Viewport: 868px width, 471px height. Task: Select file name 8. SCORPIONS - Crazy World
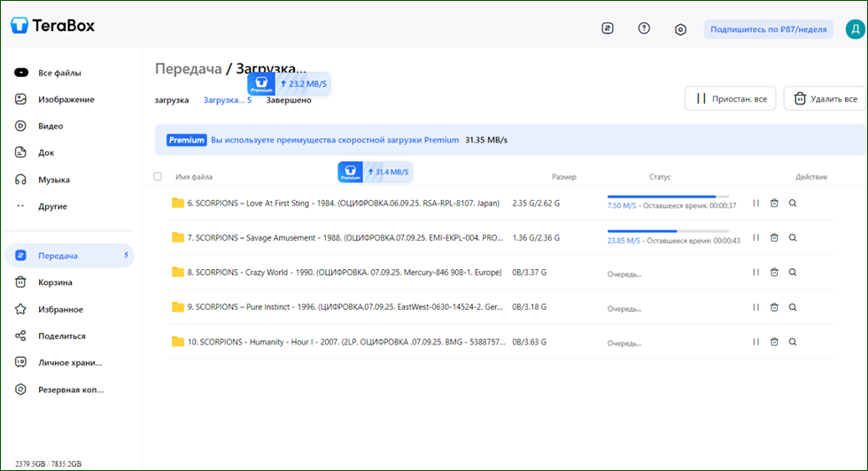345,273
